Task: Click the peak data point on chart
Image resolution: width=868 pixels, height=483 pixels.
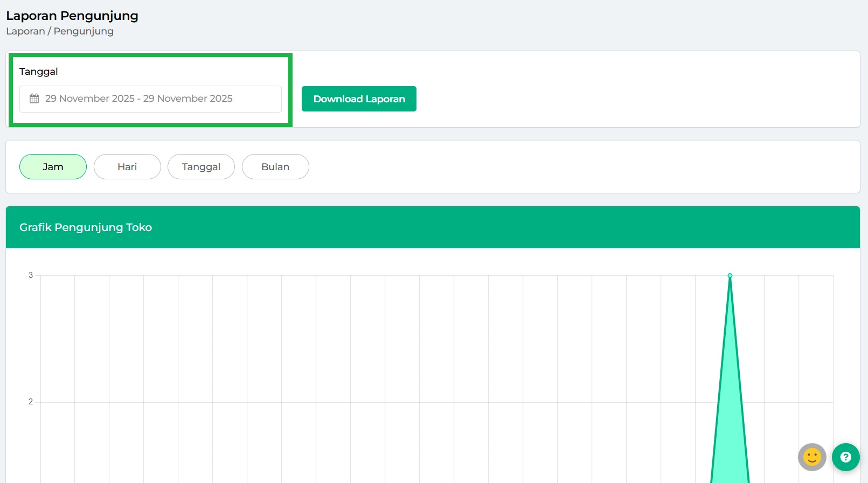Action: tap(730, 276)
